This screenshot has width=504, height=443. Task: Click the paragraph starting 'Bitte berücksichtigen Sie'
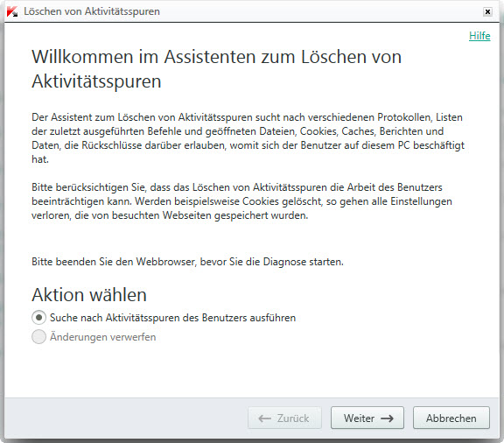click(241, 201)
